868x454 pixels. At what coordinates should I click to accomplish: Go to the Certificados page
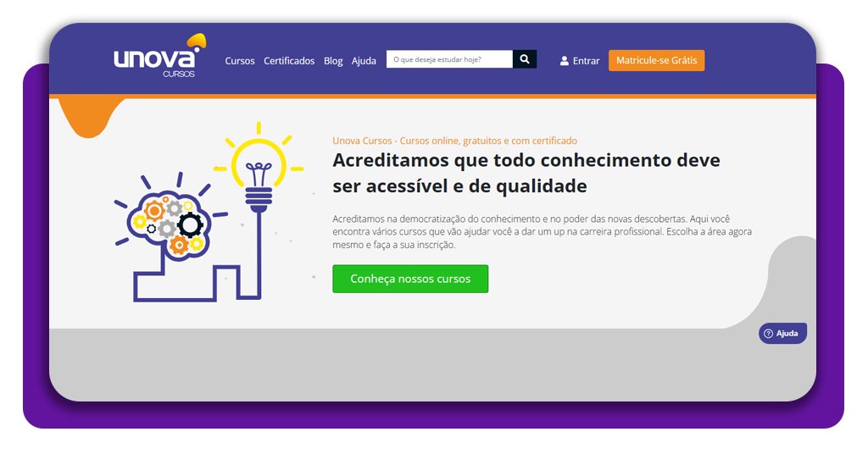[x=289, y=61]
